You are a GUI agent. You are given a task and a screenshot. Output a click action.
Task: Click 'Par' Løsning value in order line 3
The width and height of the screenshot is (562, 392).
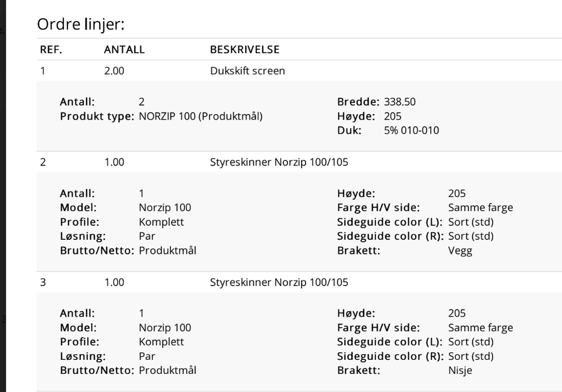click(x=147, y=356)
